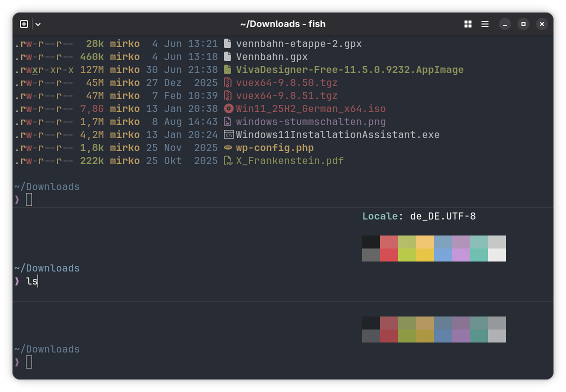Pick yellow swatch in middle pane top row
This screenshot has height=392, width=566.
(x=425, y=242)
